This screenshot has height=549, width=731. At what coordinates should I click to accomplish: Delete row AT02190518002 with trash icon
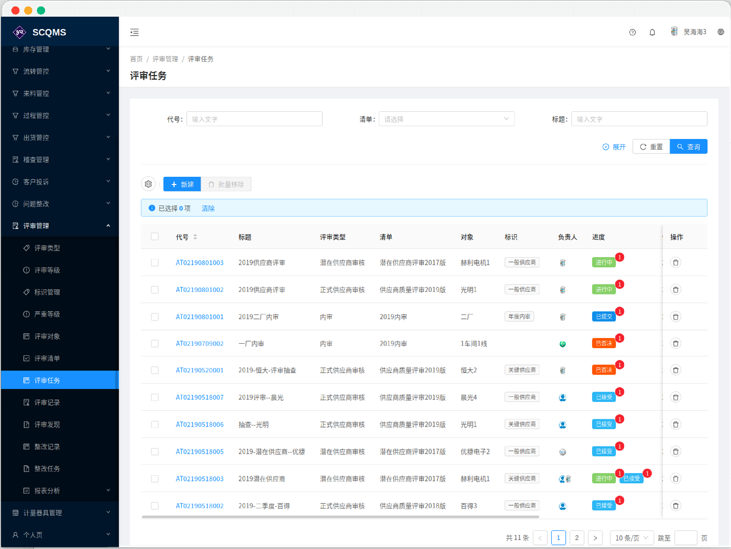(675, 506)
